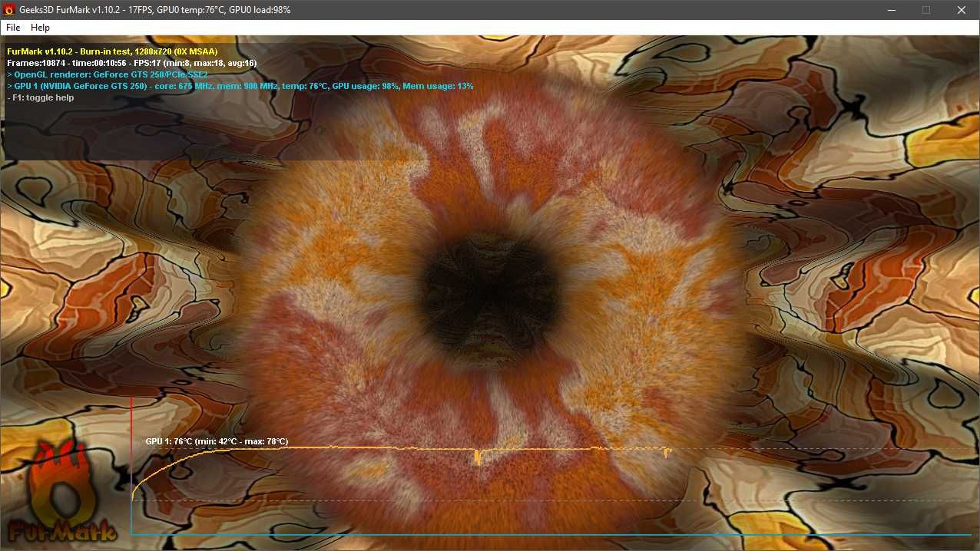The width and height of the screenshot is (980, 551).
Task: Click the 'OpenGL renderer: GeForce GTS 250' line
Action: point(108,74)
